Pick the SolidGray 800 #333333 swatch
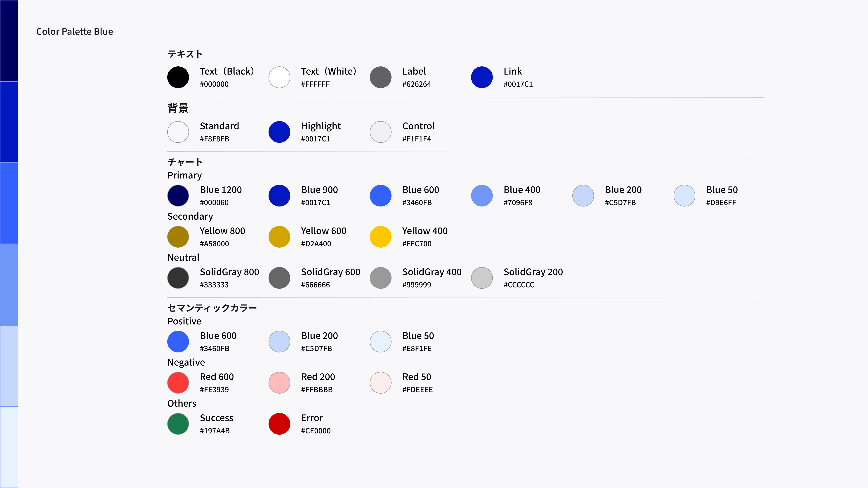Viewport: 868px width, 488px height. [x=178, y=278]
